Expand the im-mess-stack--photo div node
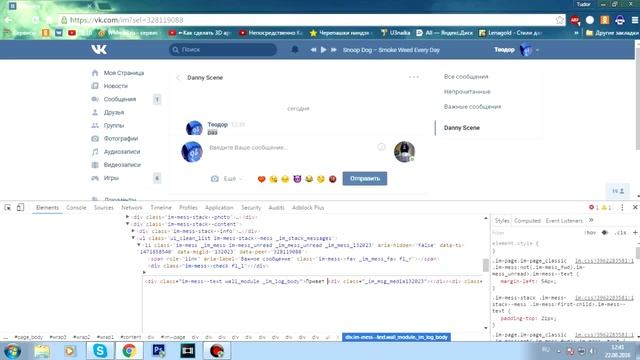640x360 pixels. pyautogui.click(x=127, y=217)
